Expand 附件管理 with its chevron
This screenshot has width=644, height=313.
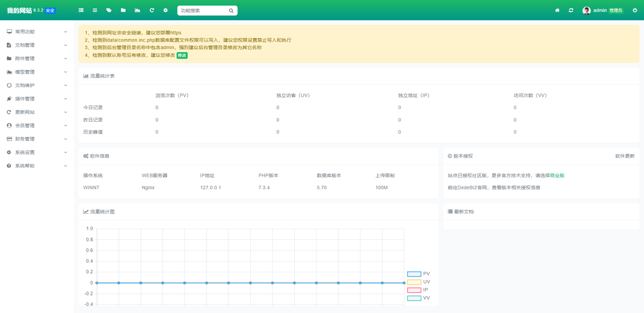point(66,58)
